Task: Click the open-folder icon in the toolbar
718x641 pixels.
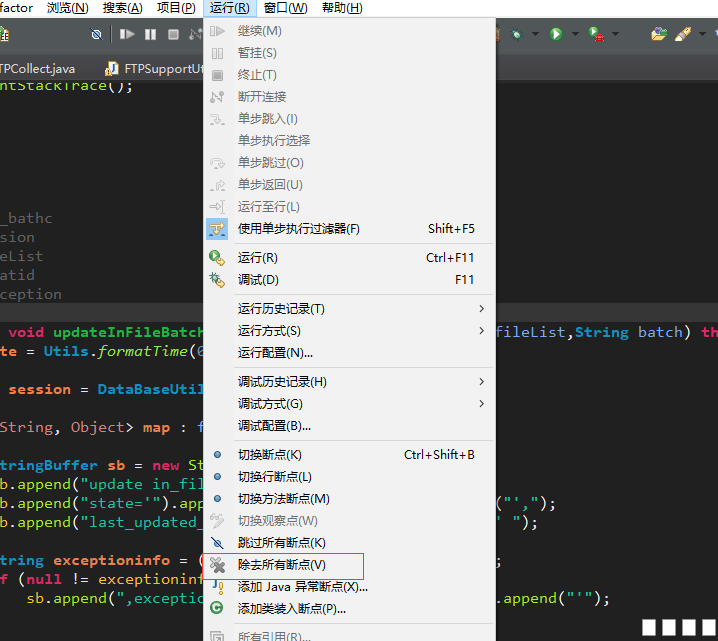Action: pyautogui.click(x=658, y=34)
